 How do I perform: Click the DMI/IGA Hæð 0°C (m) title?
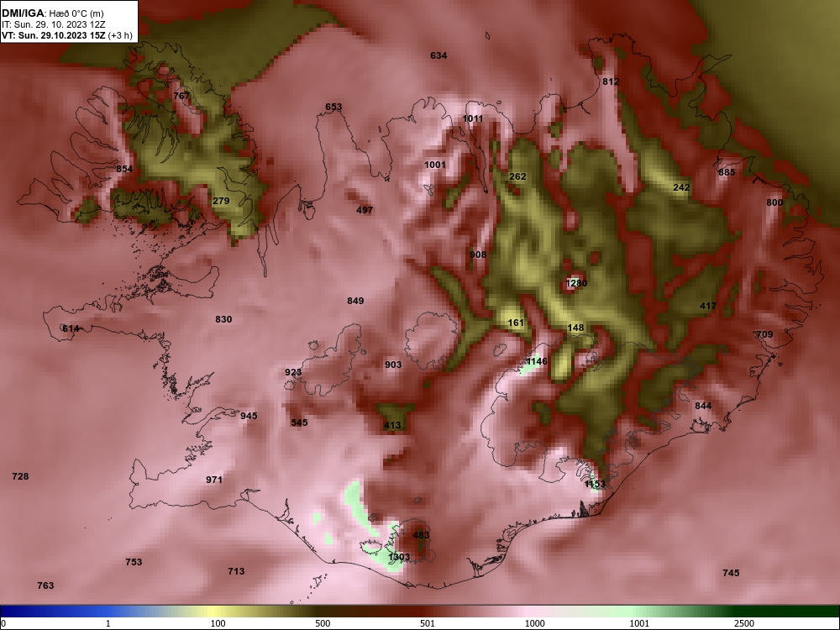point(52,13)
